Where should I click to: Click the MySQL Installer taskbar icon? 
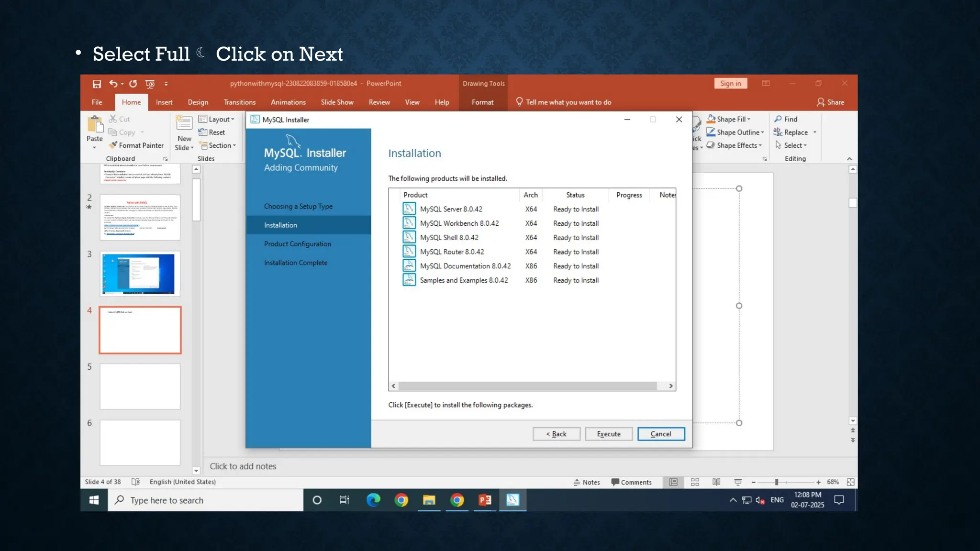[x=512, y=500]
